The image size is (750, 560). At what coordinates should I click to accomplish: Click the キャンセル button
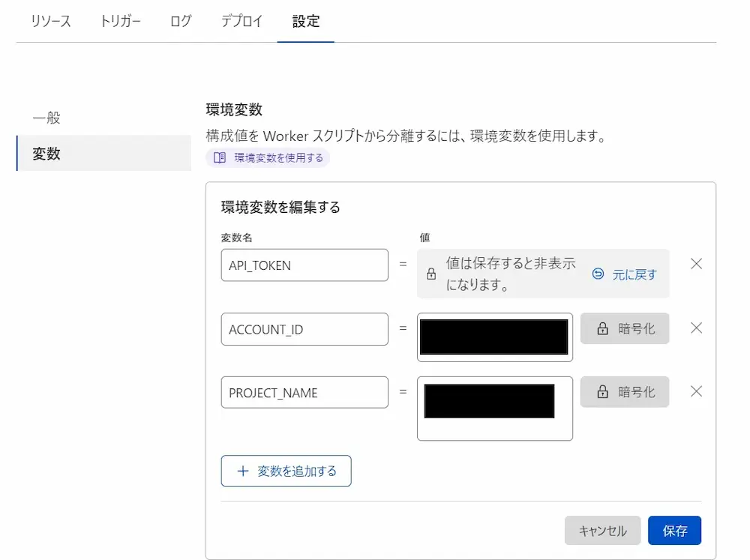[x=602, y=531]
